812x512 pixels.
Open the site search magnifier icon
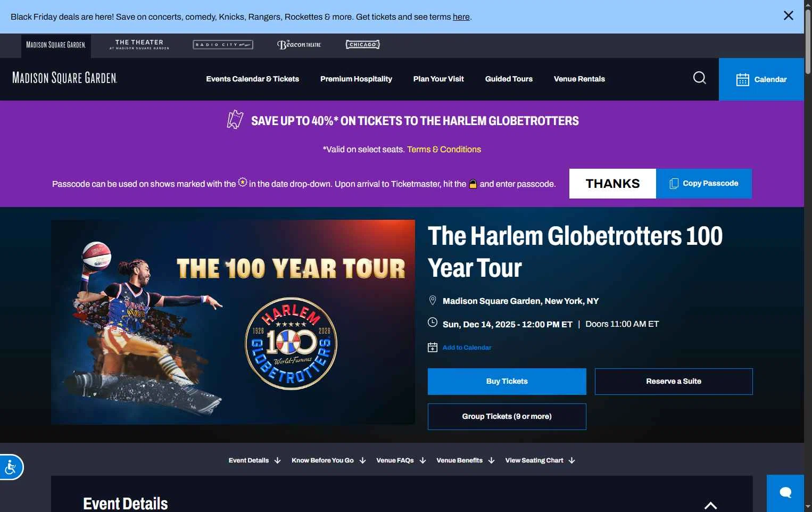pyautogui.click(x=700, y=78)
